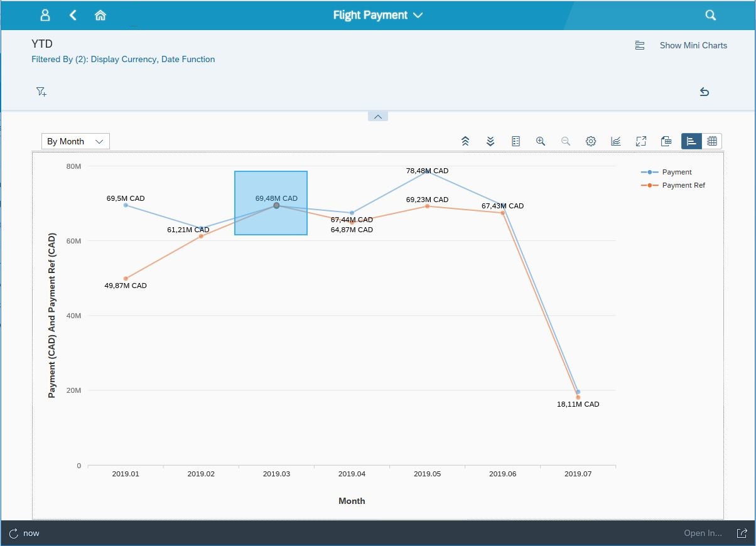Open the chart type selector icon
The image size is (756, 546).
tap(616, 141)
